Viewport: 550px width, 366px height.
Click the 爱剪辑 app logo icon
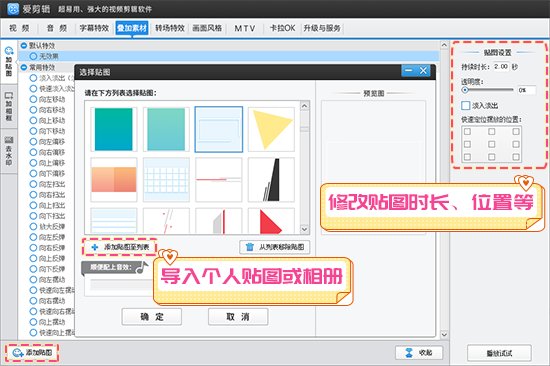(x=13, y=8)
